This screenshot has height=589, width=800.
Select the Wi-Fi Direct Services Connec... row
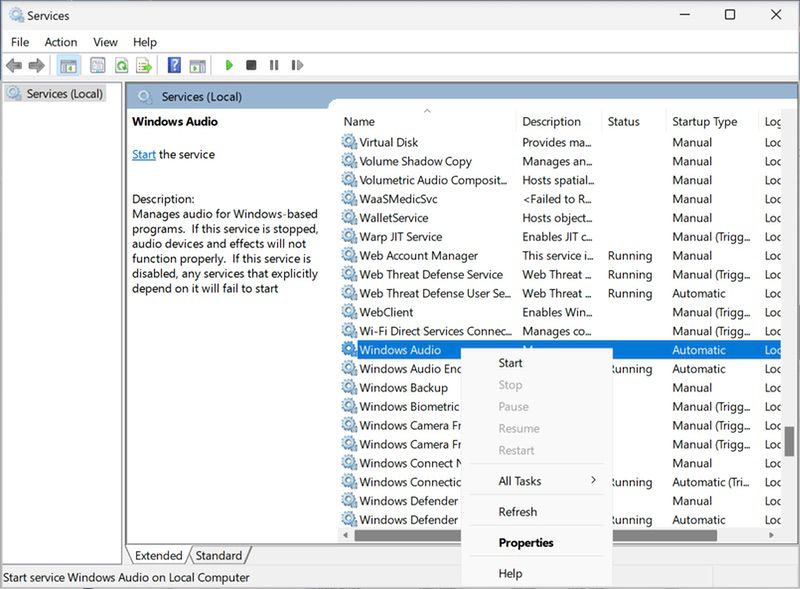(560, 331)
